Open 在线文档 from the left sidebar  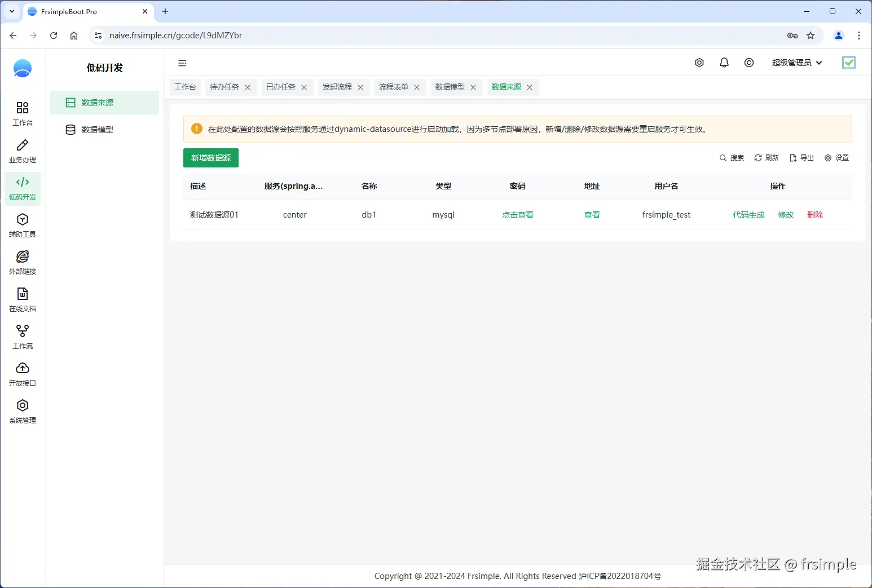click(22, 299)
